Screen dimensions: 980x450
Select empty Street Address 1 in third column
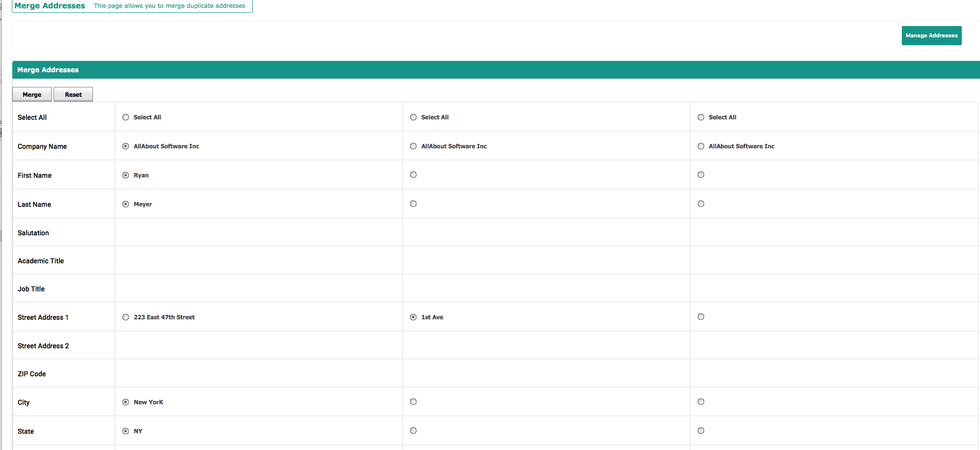pyautogui.click(x=701, y=317)
